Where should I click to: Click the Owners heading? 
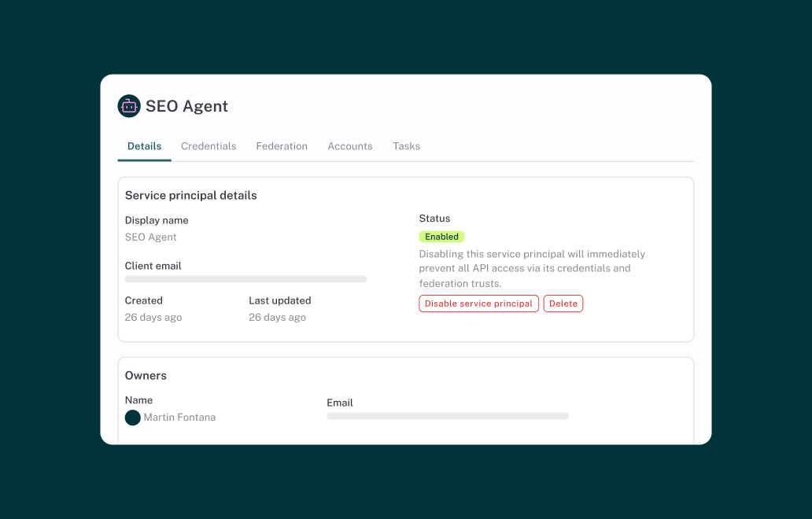(x=146, y=376)
